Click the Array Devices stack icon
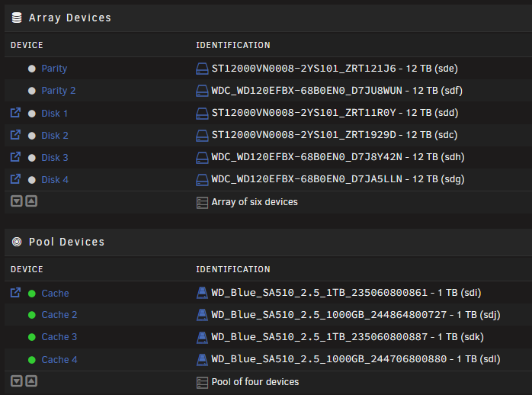The width and height of the screenshot is (532, 395). click(x=17, y=18)
